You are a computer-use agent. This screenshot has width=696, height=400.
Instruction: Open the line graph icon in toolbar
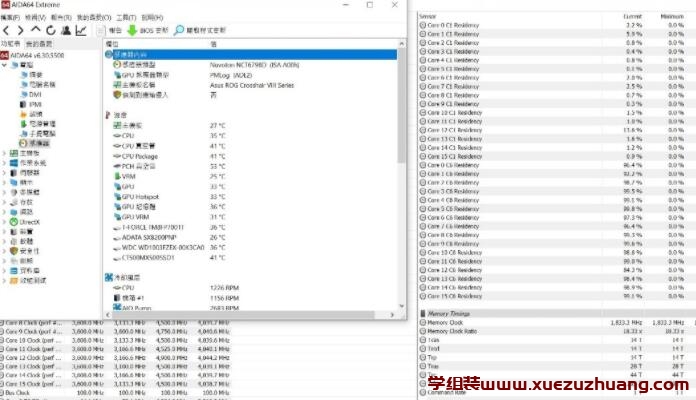(x=80, y=31)
